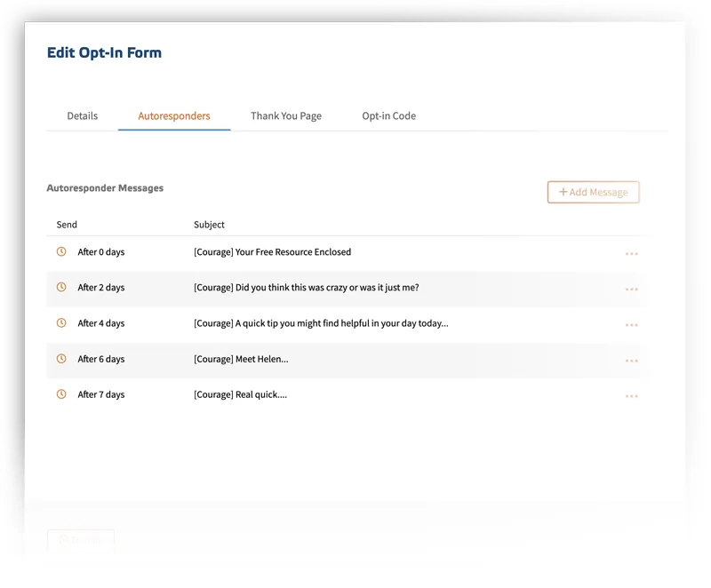Open the three-dot menu for Free Resource Enclosed
Screen dimensions: 711x588
tap(631, 254)
